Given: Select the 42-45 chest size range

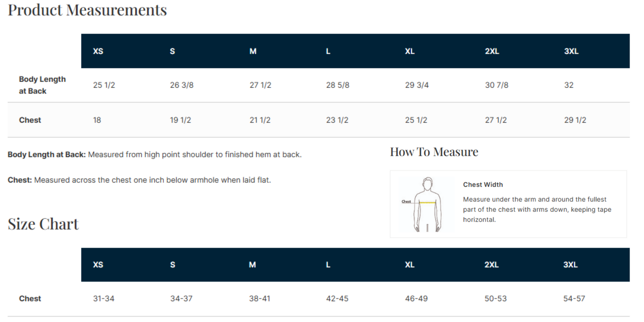Looking at the screenshot, I should 337,299.
